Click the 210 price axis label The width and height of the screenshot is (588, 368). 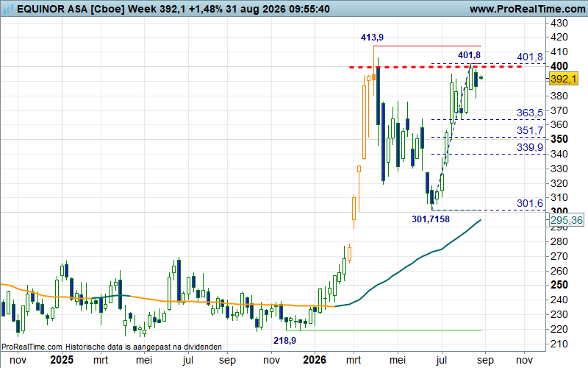pyautogui.click(x=559, y=343)
